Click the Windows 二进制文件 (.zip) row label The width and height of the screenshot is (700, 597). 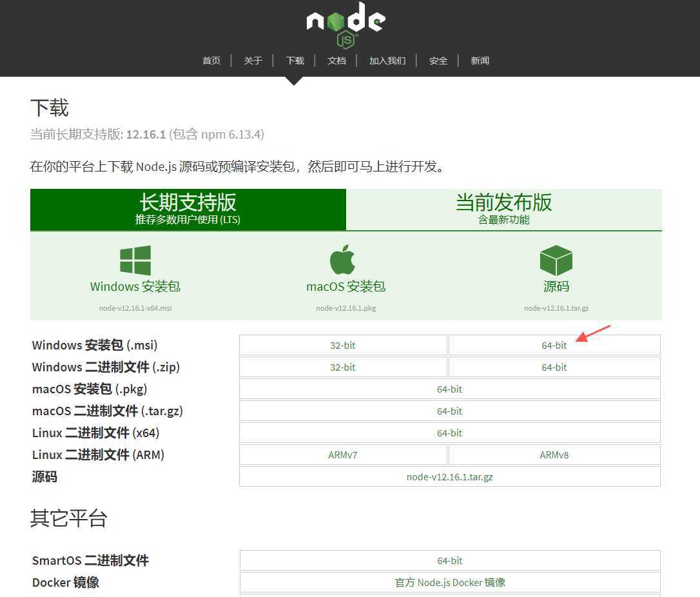pos(106,367)
